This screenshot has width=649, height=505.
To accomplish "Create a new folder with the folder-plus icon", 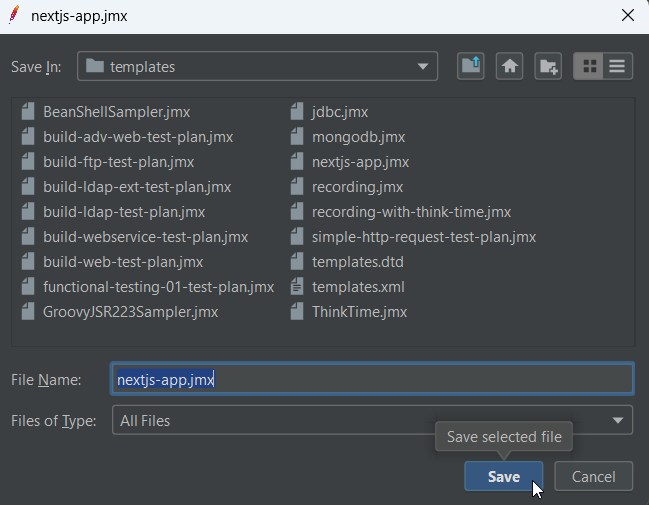I will tap(548, 66).
